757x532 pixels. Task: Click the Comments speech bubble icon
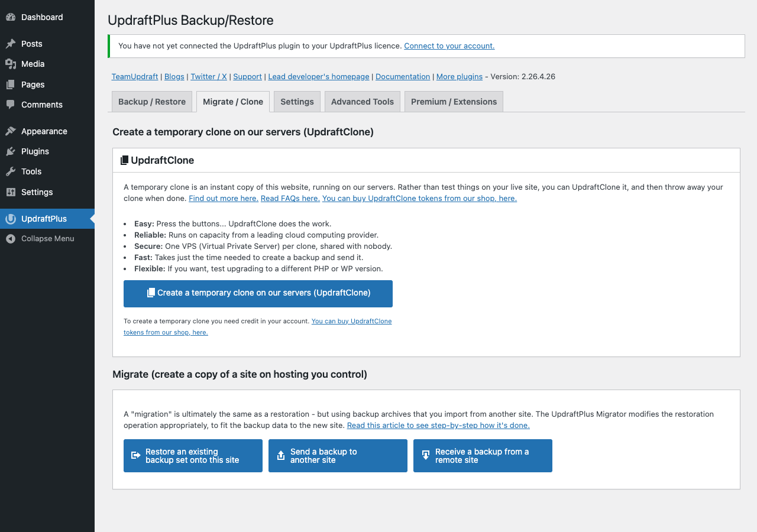(x=11, y=105)
